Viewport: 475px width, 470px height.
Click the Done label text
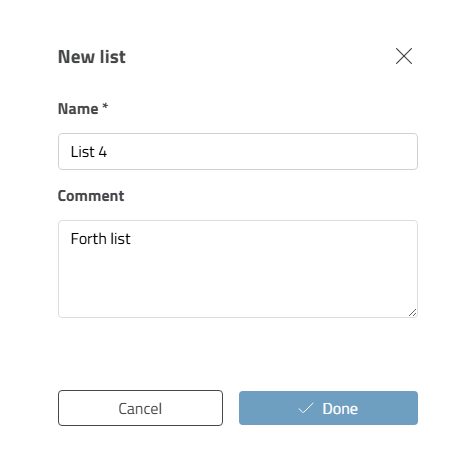point(340,409)
